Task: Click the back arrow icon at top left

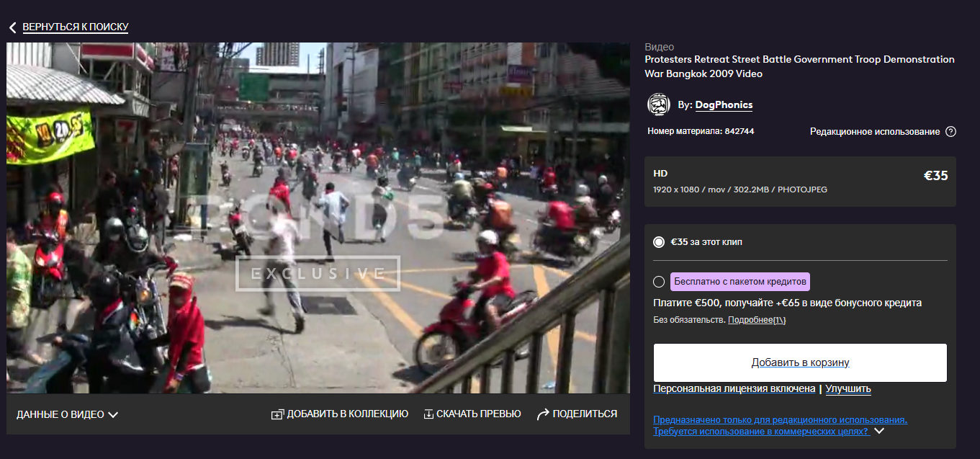Action: 12,27
